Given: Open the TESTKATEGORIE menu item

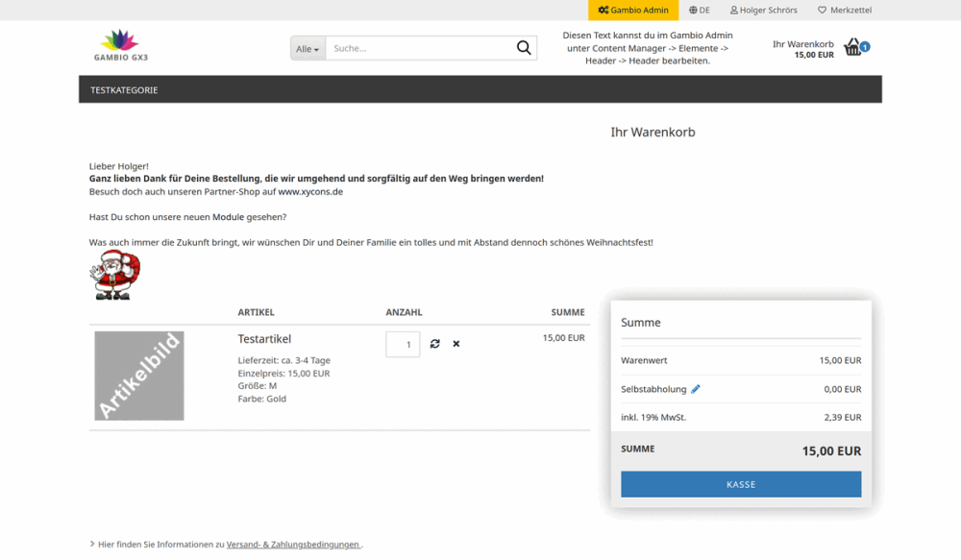Looking at the screenshot, I should coord(124,90).
